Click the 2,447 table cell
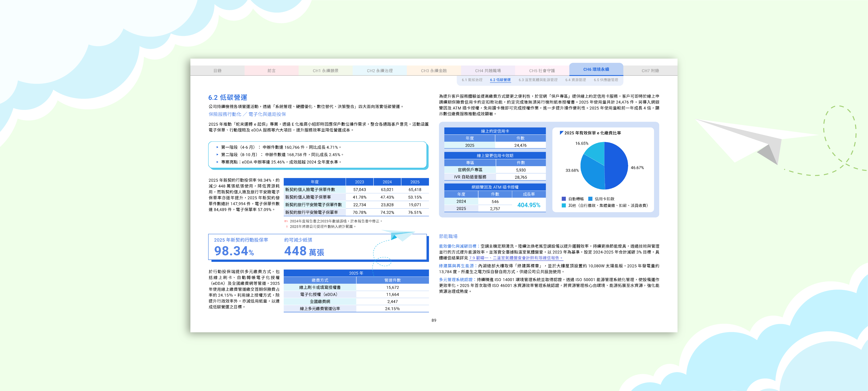This screenshot has height=391, width=868. coord(393,302)
